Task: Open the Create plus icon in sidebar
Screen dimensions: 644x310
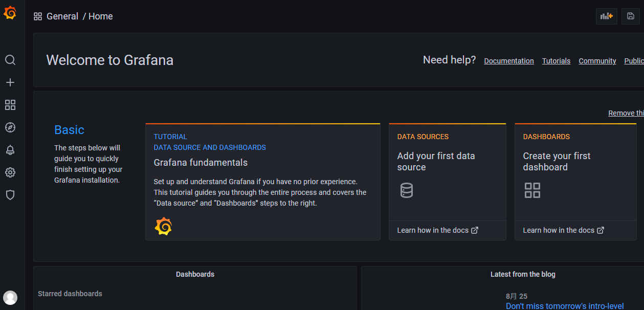Action: coord(10,82)
